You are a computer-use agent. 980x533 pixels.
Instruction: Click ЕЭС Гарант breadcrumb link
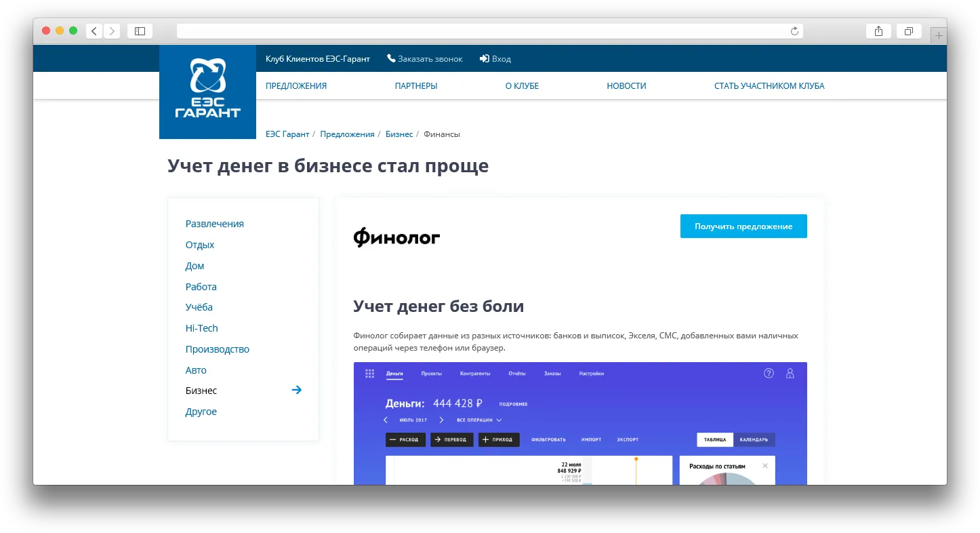[287, 134]
